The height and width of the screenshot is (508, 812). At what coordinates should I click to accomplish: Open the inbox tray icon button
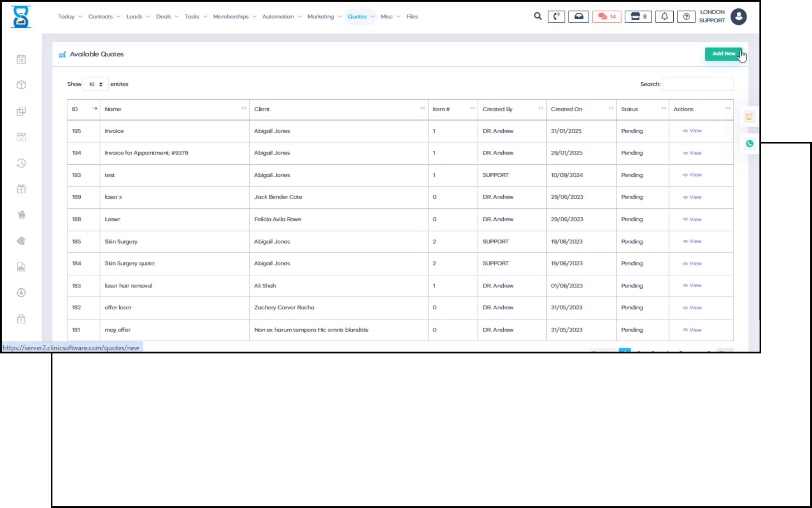(579, 17)
